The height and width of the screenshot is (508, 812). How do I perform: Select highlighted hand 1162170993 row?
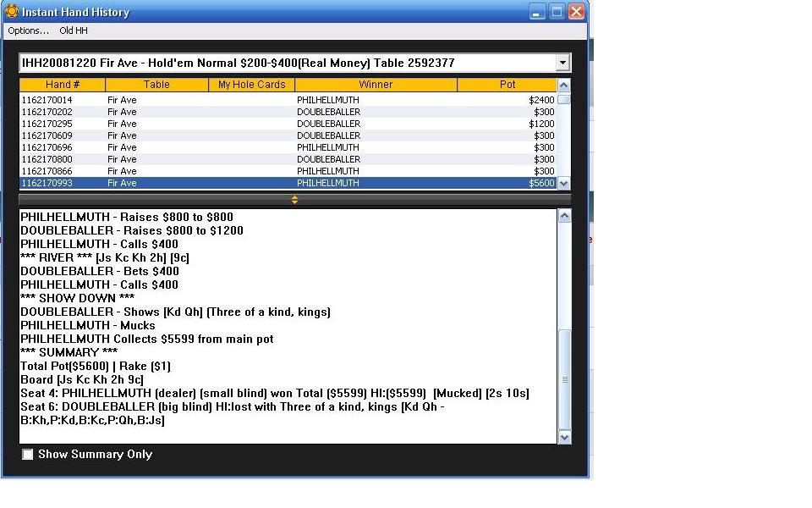point(288,183)
